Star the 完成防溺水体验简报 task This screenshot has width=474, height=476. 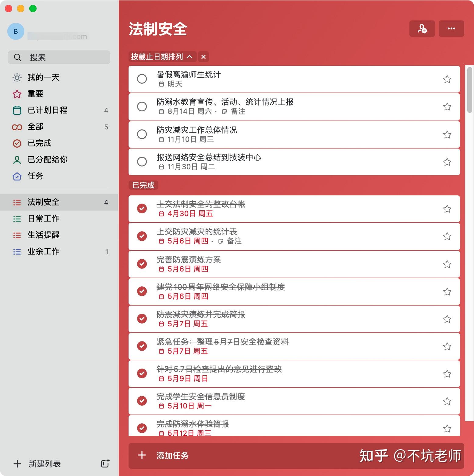coord(447,429)
